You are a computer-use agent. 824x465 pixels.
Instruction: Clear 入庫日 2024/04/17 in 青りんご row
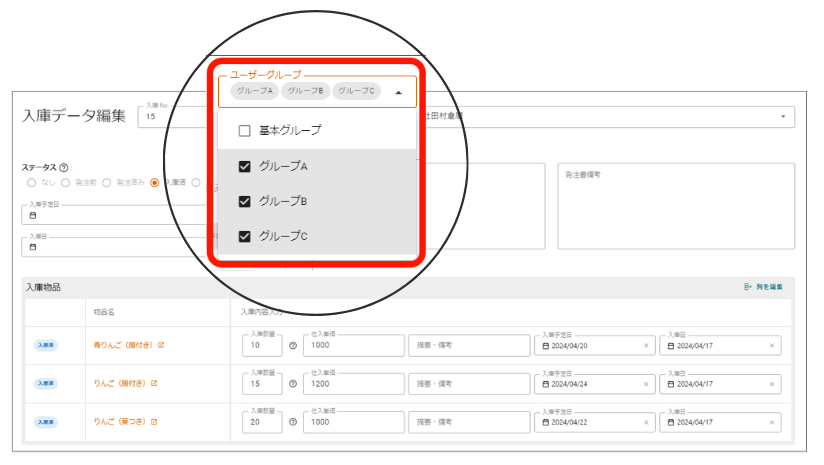point(772,346)
